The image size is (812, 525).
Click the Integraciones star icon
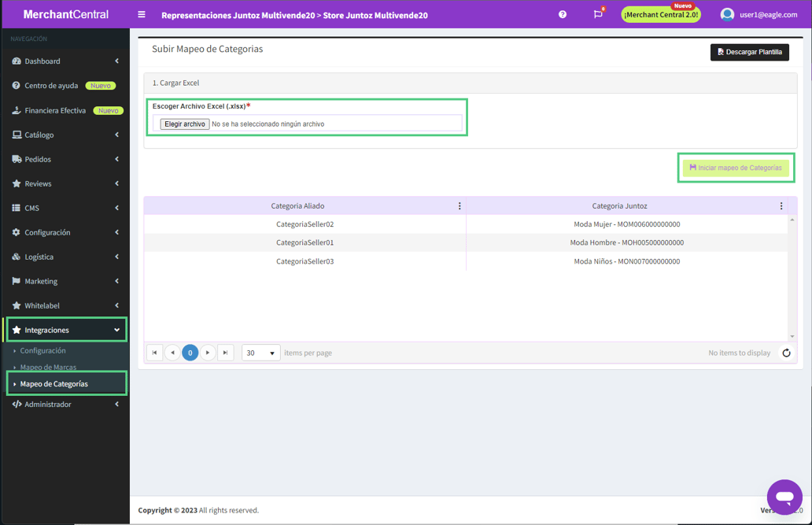[x=16, y=330]
